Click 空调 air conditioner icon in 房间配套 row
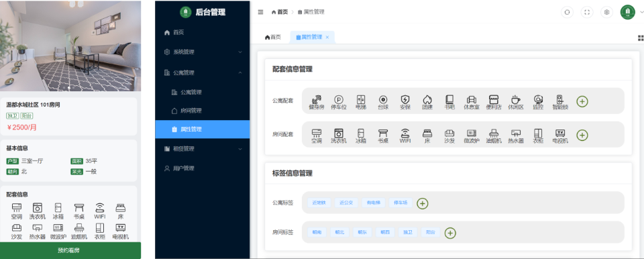The image size is (644, 259). (316, 134)
